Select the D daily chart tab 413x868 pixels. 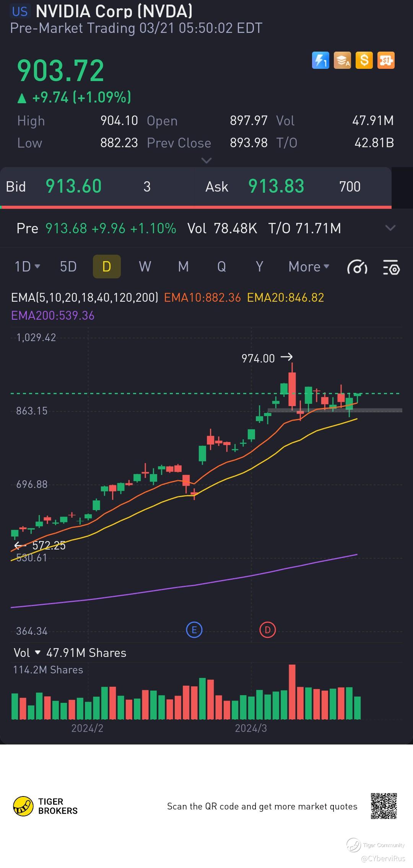click(107, 267)
